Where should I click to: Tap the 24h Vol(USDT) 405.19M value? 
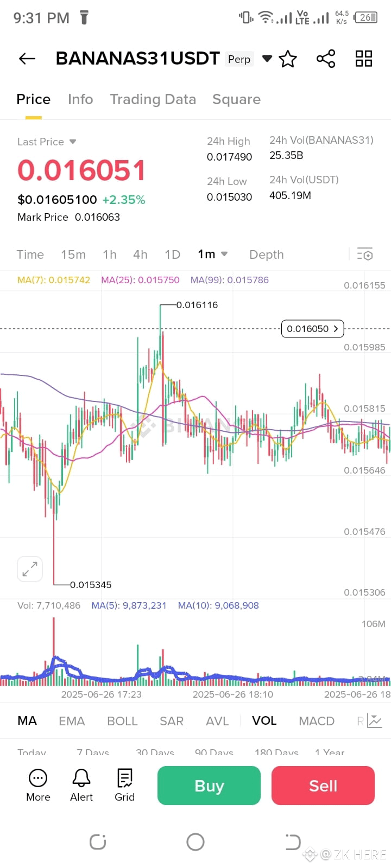pos(291,195)
